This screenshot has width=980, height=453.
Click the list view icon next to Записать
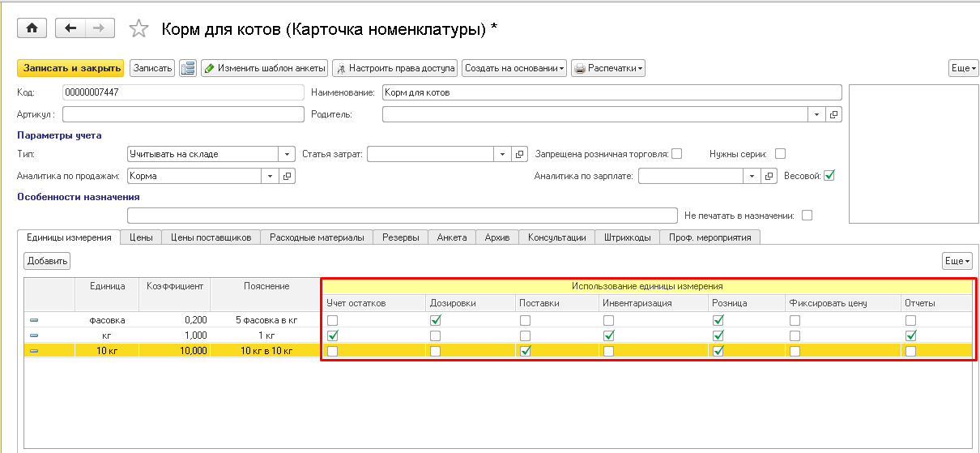[188, 69]
